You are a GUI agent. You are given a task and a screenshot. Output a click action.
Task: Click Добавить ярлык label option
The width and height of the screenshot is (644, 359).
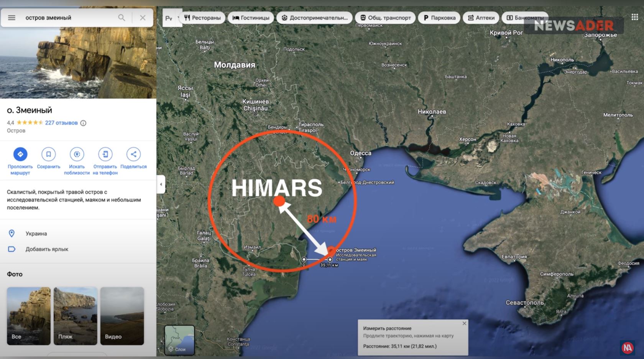click(78, 249)
